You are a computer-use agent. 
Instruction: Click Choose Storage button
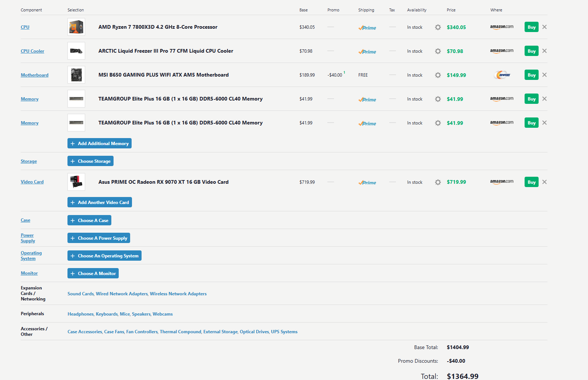(x=90, y=161)
